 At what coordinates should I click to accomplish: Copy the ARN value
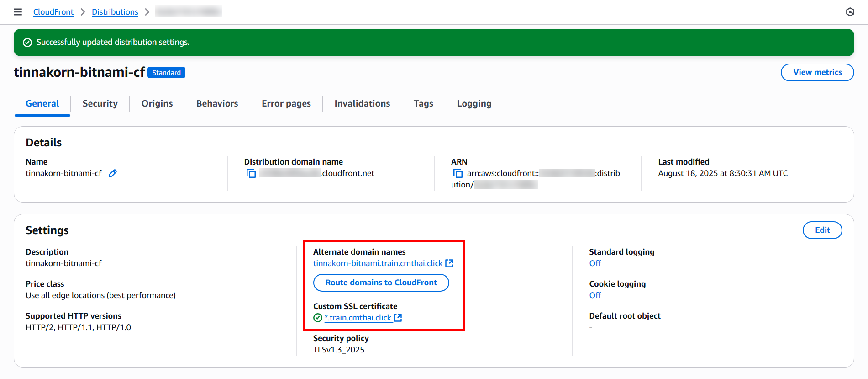[458, 173]
